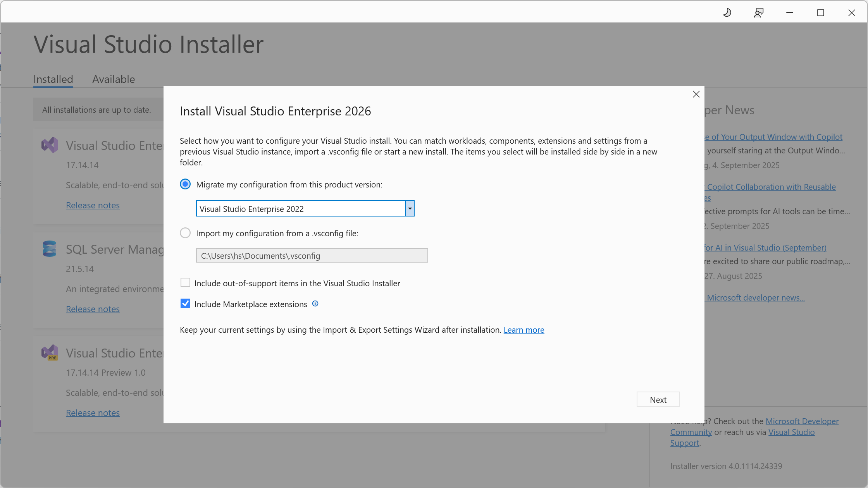Maximize the installer window
Viewport: 868px width, 488px height.
click(x=820, y=13)
